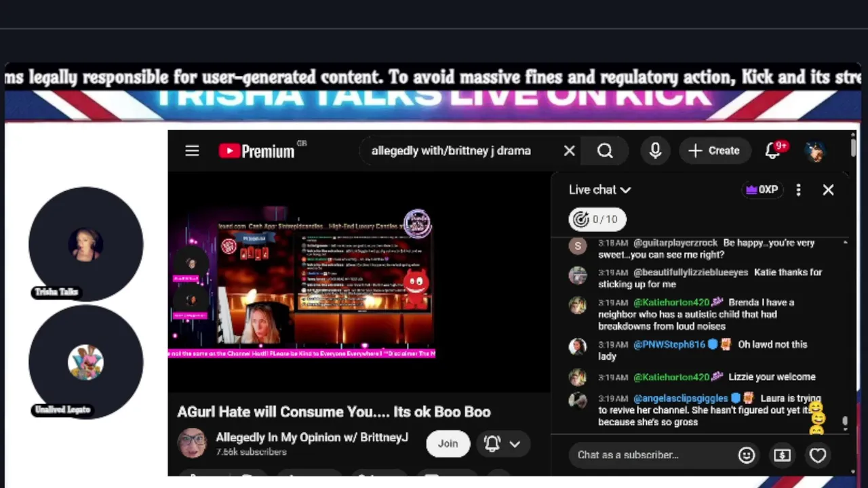The height and width of the screenshot is (488, 868).
Task: Click @angelasclipsgiggles username in chat
Action: 680,399
